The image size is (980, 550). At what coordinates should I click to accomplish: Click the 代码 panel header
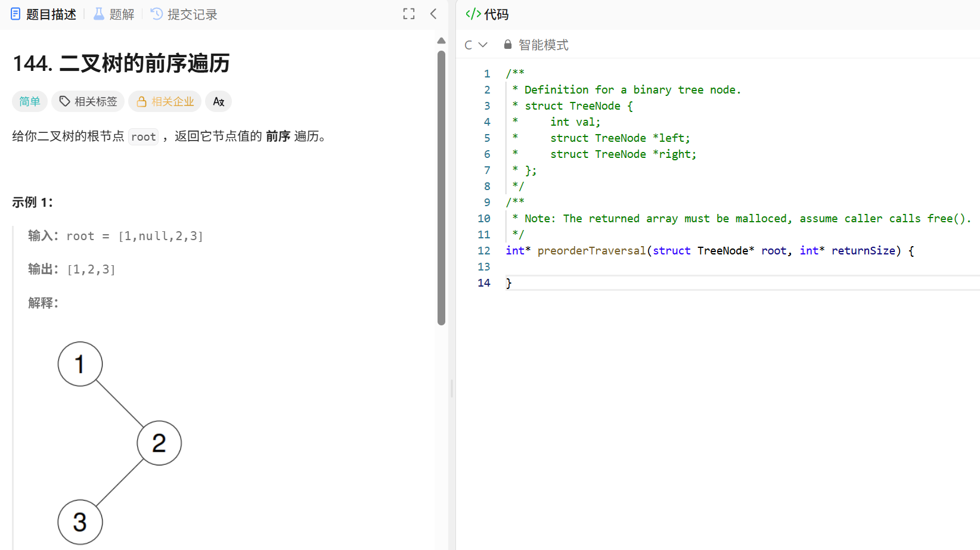click(487, 14)
